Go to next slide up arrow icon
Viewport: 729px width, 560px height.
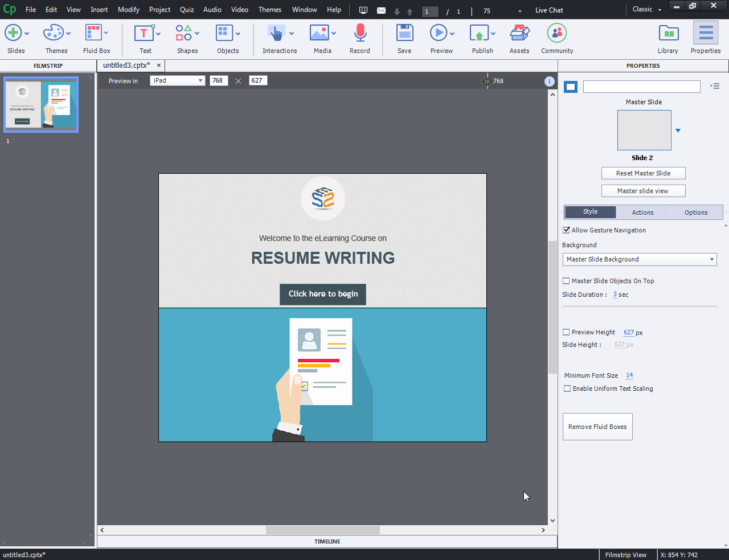click(409, 11)
